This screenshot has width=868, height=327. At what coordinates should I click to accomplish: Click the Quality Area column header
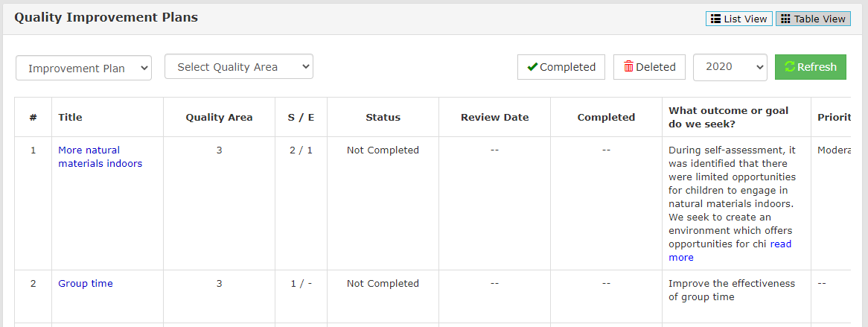[x=219, y=117]
